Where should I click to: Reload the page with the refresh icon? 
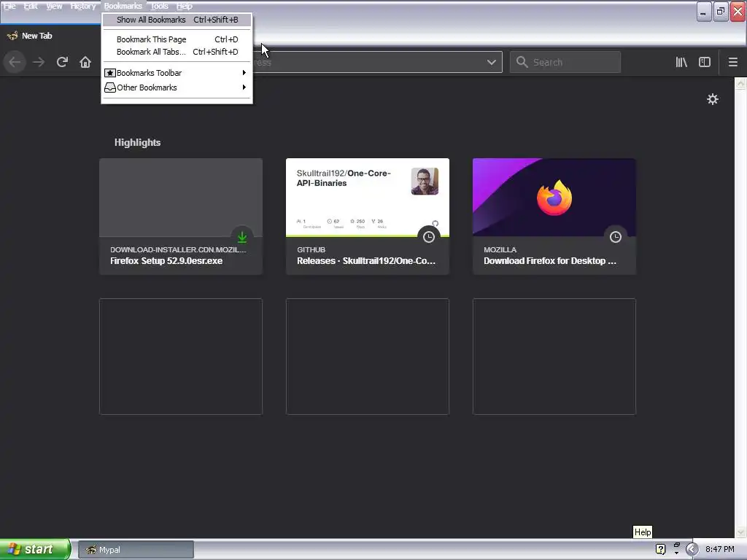click(x=62, y=63)
